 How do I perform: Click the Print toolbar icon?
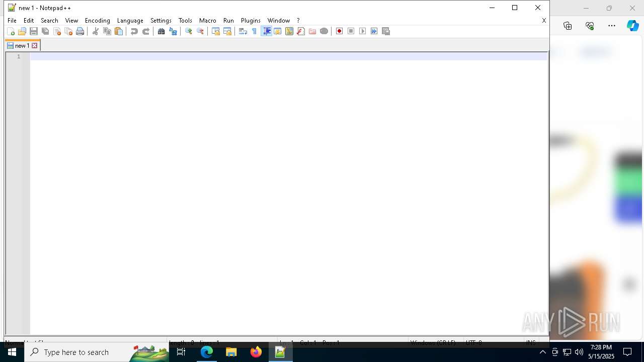tap(80, 31)
